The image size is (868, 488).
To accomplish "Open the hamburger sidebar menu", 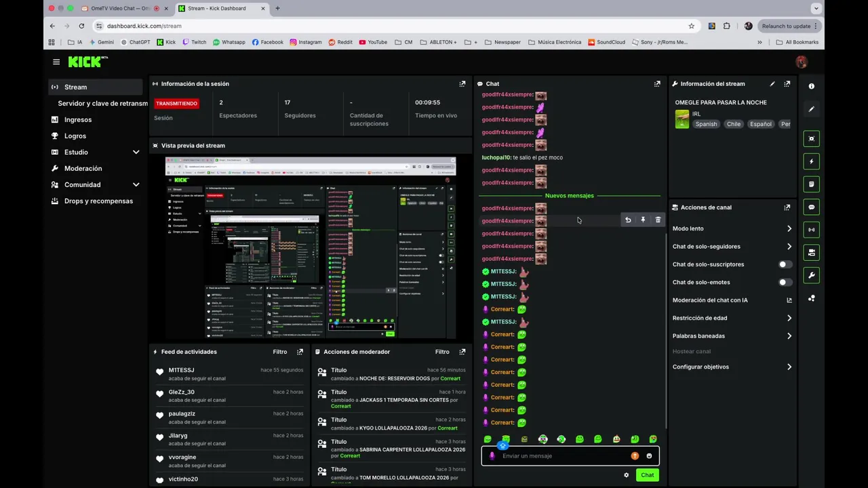I will 56,62.
